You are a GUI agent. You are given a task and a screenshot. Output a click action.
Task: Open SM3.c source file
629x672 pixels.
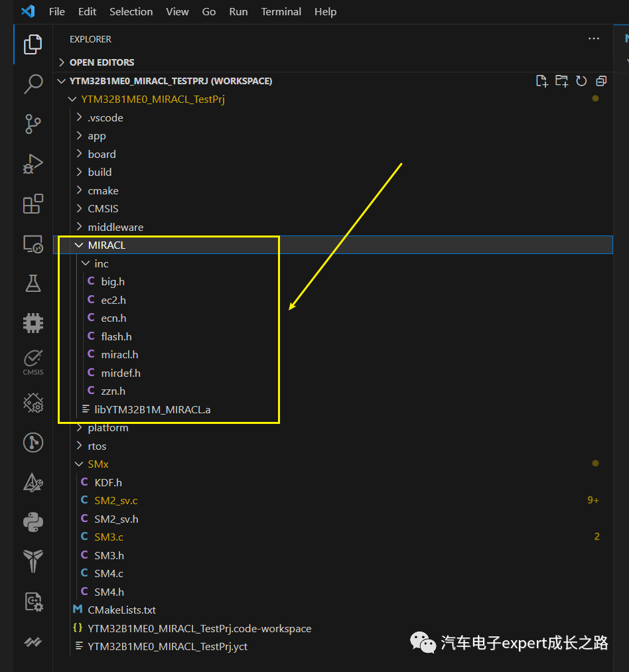(x=332, y=537)
